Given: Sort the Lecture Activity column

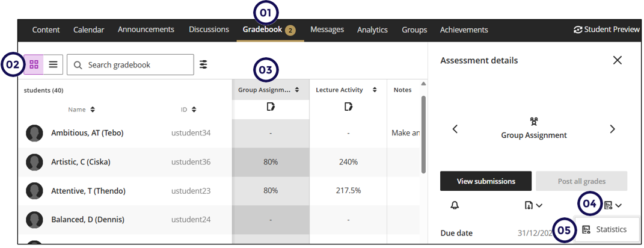Looking at the screenshot, I should (x=375, y=90).
